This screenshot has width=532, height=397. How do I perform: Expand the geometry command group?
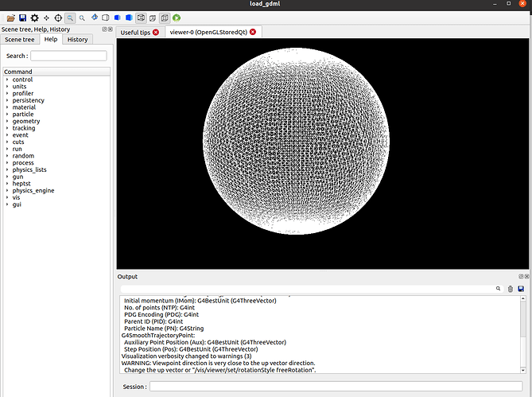(7, 121)
